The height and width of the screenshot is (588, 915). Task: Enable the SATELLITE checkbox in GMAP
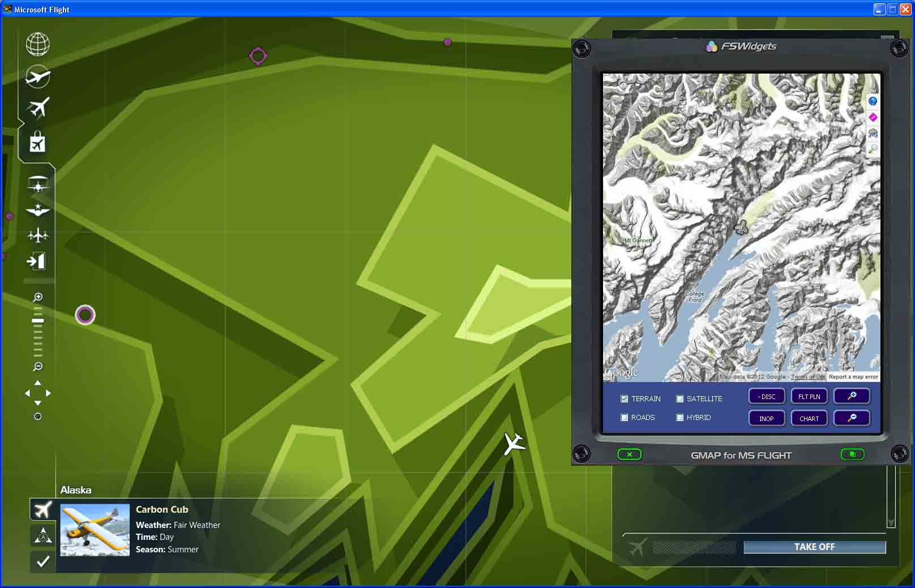click(x=680, y=398)
